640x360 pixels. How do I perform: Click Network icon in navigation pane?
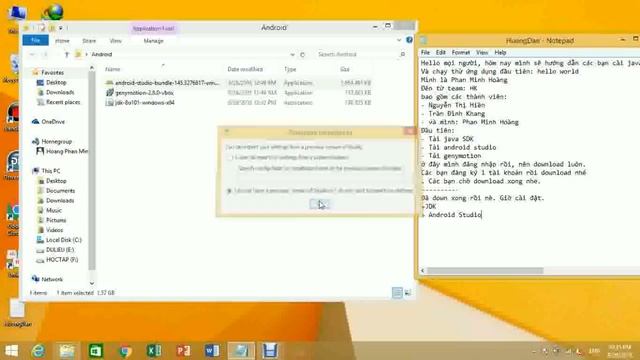36,279
